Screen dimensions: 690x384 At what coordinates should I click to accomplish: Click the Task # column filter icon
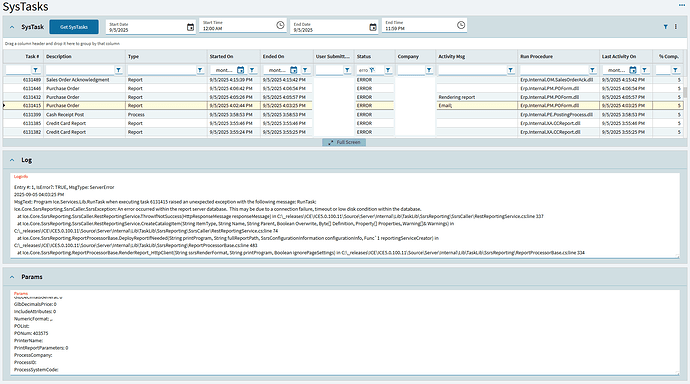point(36,70)
